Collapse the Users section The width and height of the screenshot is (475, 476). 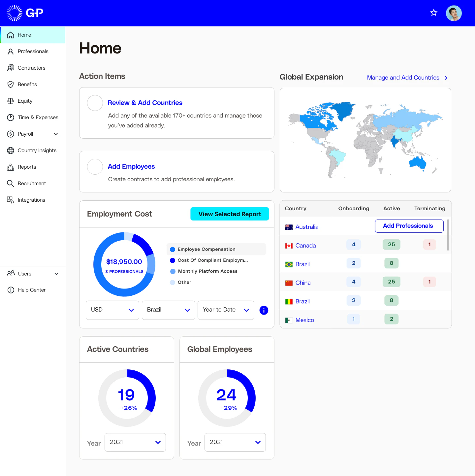click(x=56, y=273)
